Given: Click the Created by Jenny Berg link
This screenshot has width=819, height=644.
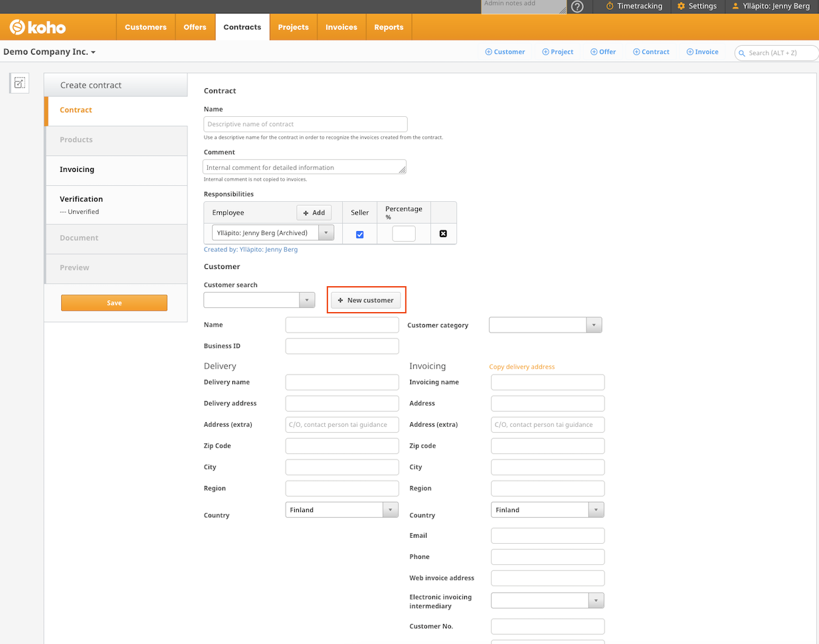Looking at the screenshot, I should 250,250.
